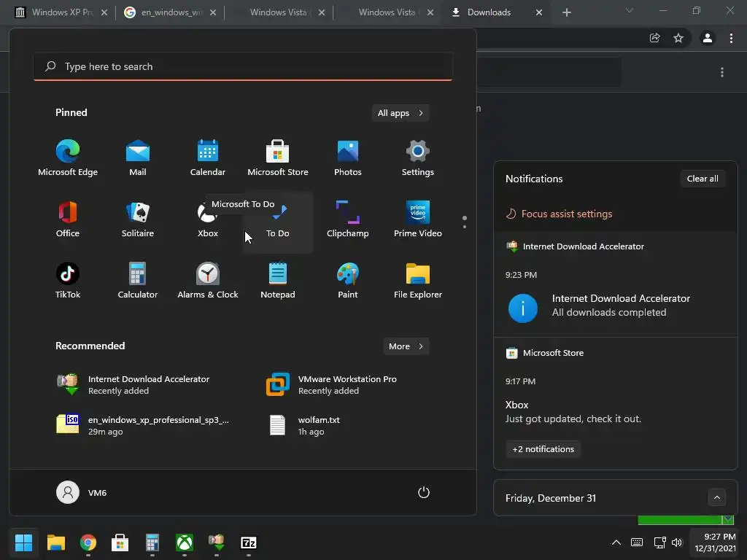Show hidden tray icons chevron
This screenshot has width=747, height=560.
pyautogui.click(x=616, y=542)
